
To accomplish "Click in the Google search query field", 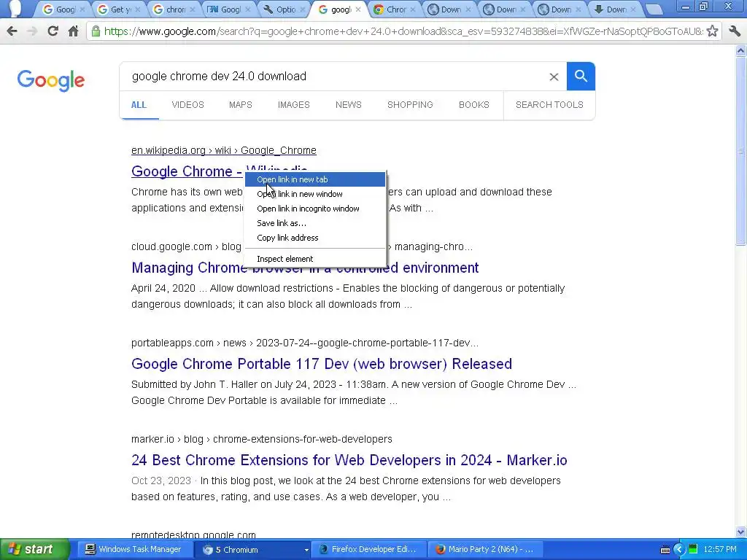I will 333,76.
